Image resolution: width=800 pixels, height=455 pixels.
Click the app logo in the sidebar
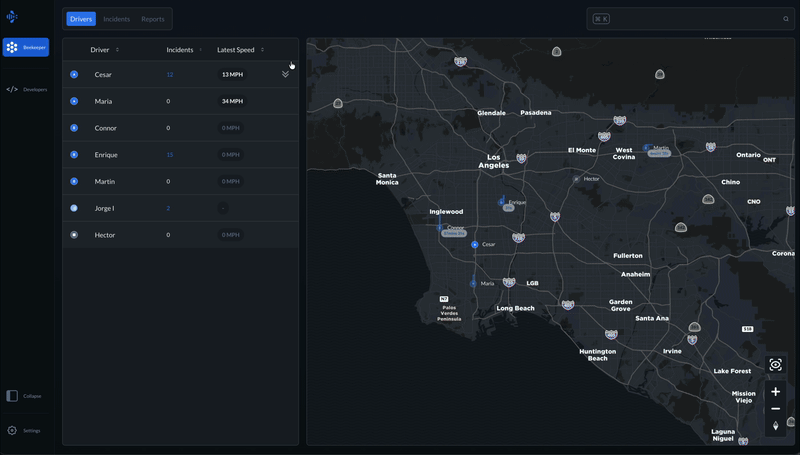[12, 17]
